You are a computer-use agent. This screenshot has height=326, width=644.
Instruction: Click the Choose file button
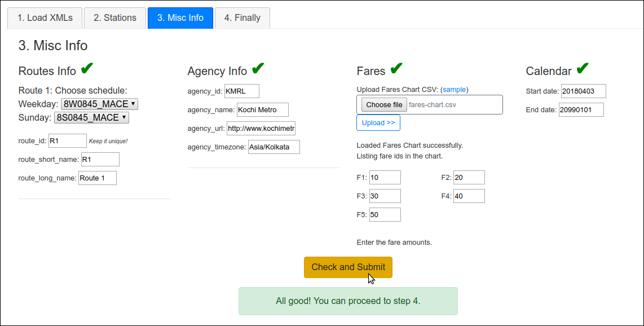point(384,105)
